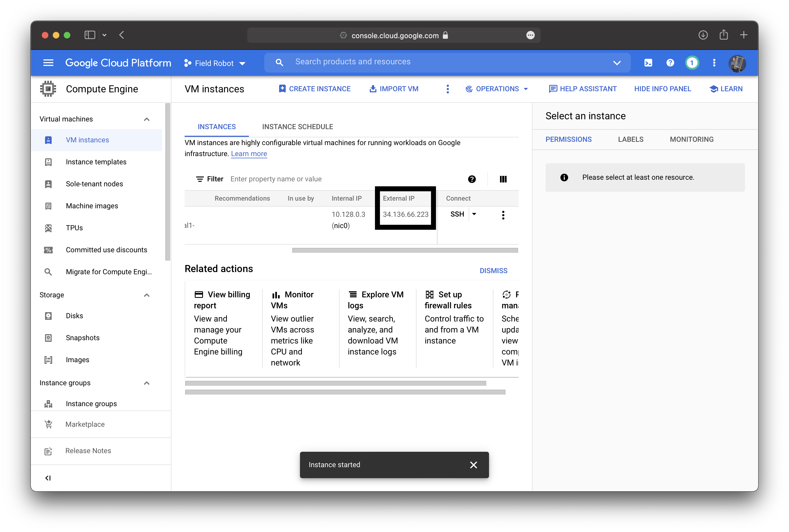
Task: Click Committed use discounts percent icon
Action: (x=49, y=250)
